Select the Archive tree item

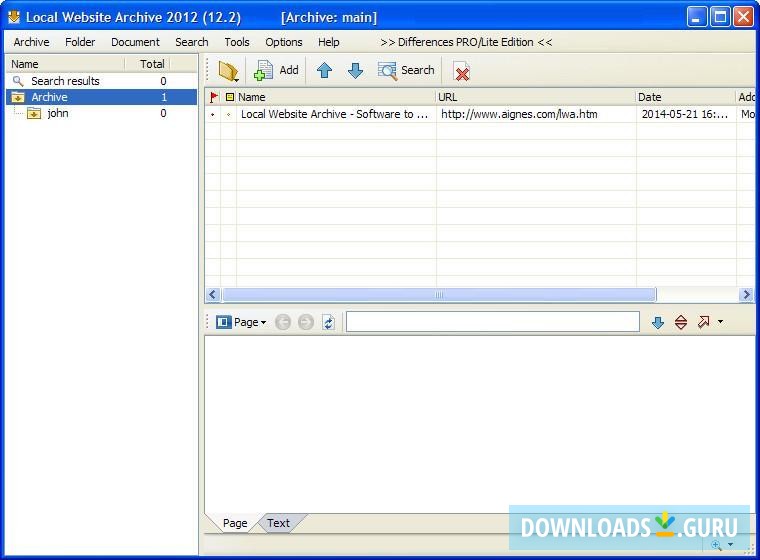102,97
